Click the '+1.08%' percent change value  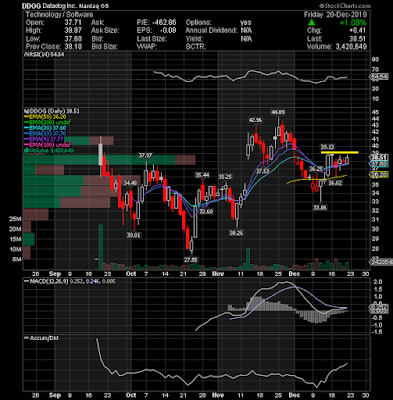[x=353, y=23]
